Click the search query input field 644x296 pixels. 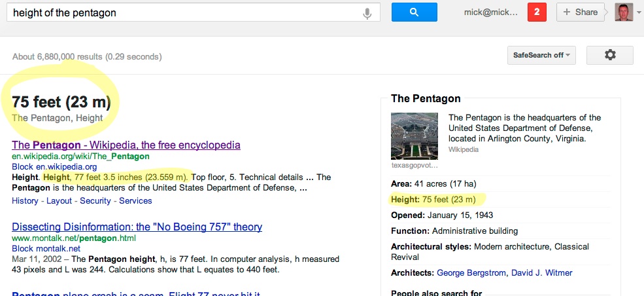(x=193, y=12)
